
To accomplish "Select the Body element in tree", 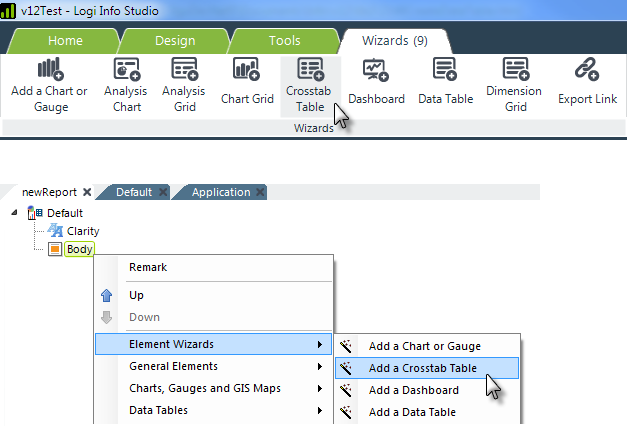I will coord(79,249).
